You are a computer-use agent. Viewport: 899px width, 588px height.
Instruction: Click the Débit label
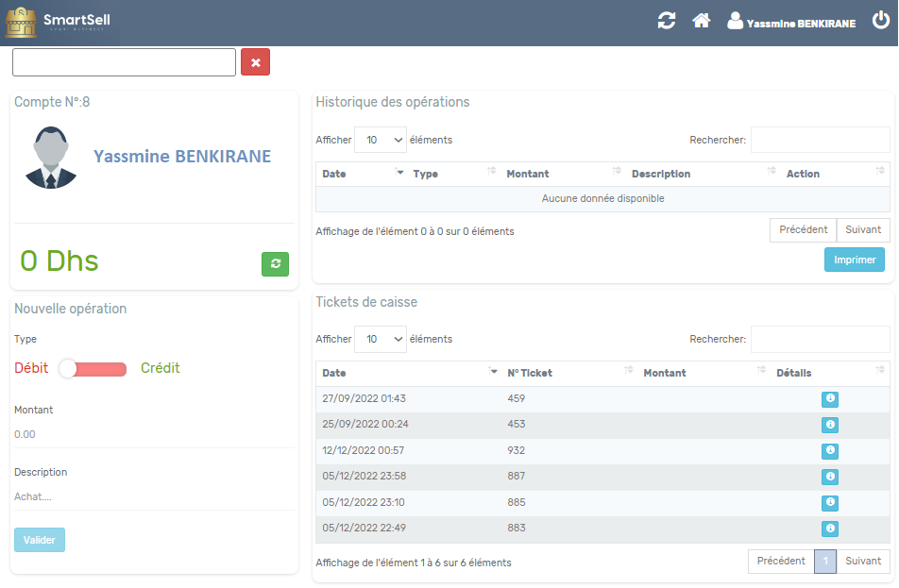coord(31,368)
